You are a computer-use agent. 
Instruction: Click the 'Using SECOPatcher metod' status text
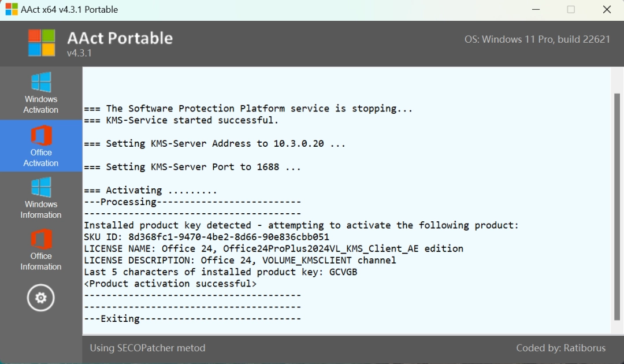148,348
